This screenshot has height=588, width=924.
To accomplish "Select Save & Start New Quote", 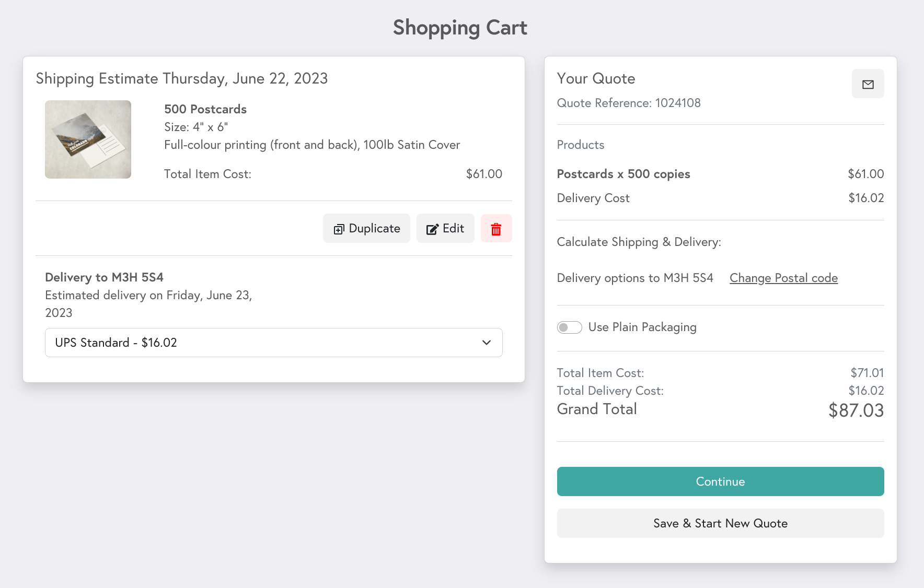I will pos(720,523).
